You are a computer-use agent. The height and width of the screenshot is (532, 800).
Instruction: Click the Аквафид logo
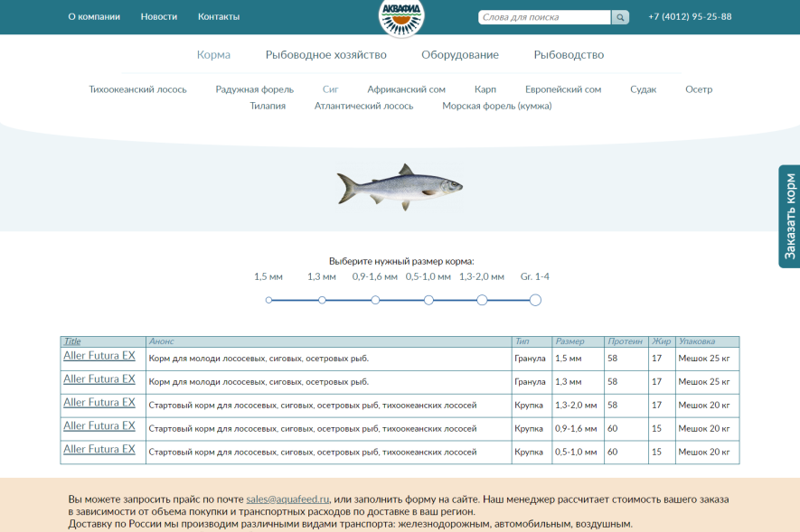[401, 18]
